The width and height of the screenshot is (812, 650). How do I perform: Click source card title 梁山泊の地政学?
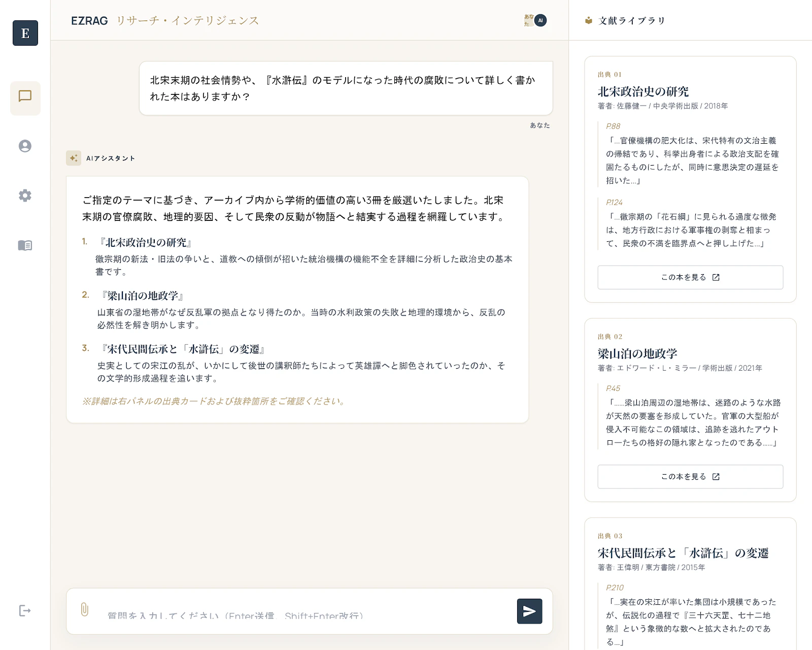637,353
